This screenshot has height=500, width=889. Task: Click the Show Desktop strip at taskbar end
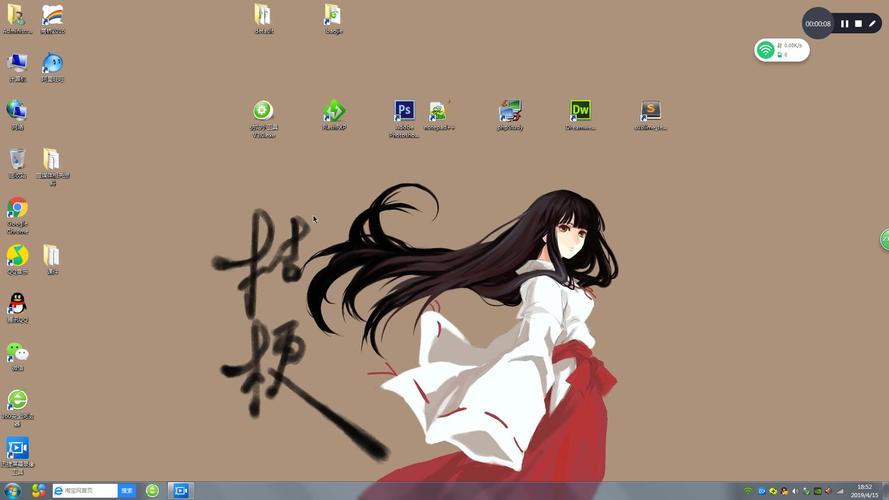[886, 491]
